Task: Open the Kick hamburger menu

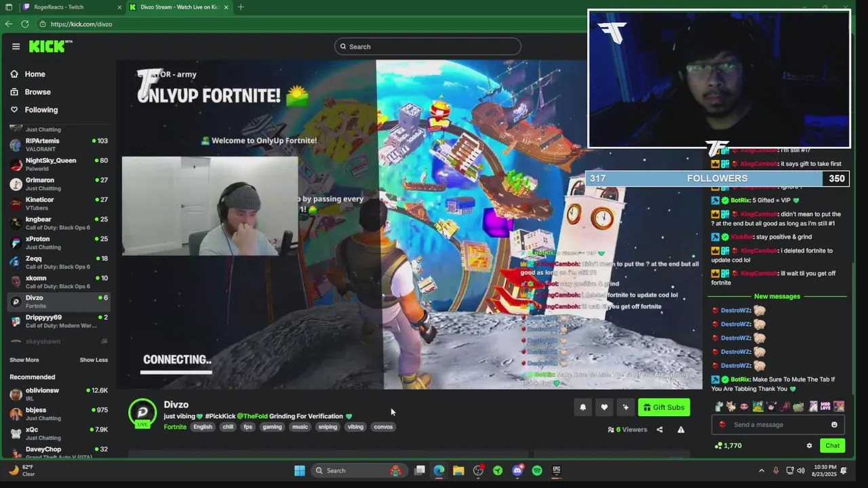Action: (x=16, y=46)
